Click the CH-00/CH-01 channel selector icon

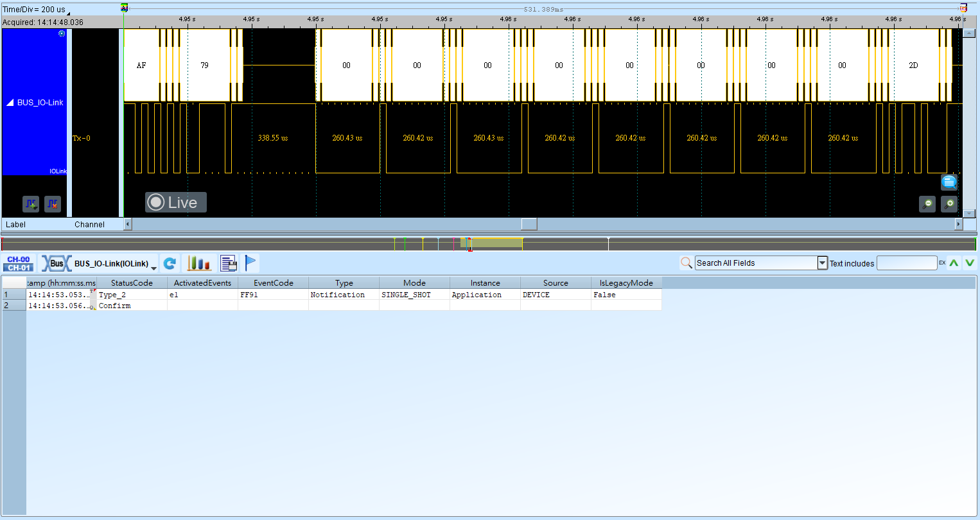19,263
